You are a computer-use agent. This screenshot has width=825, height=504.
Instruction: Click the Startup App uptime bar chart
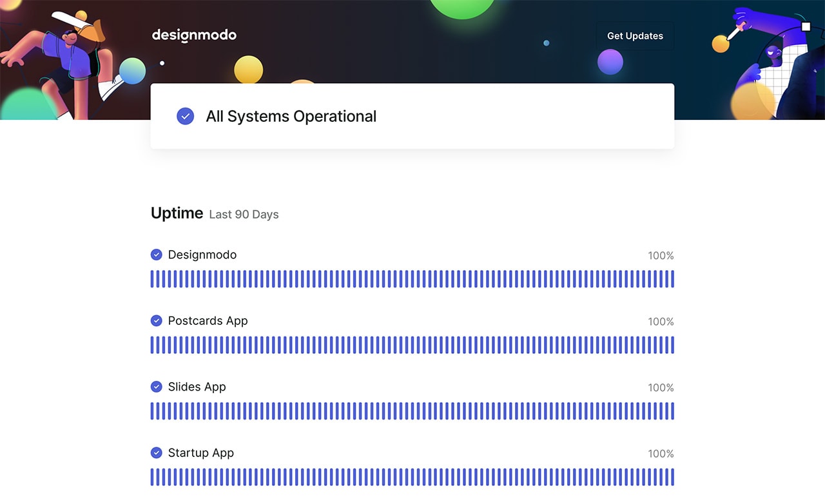[412, 477]
